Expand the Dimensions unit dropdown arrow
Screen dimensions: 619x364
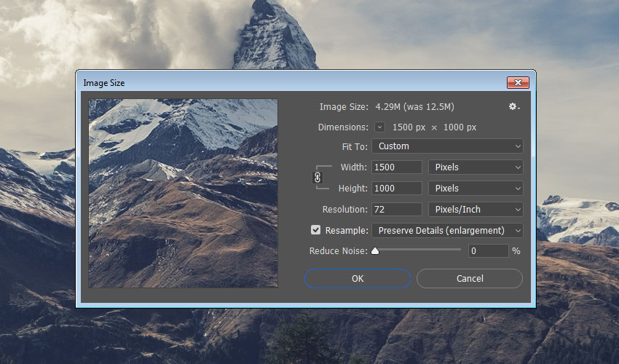tap(380, 127)
